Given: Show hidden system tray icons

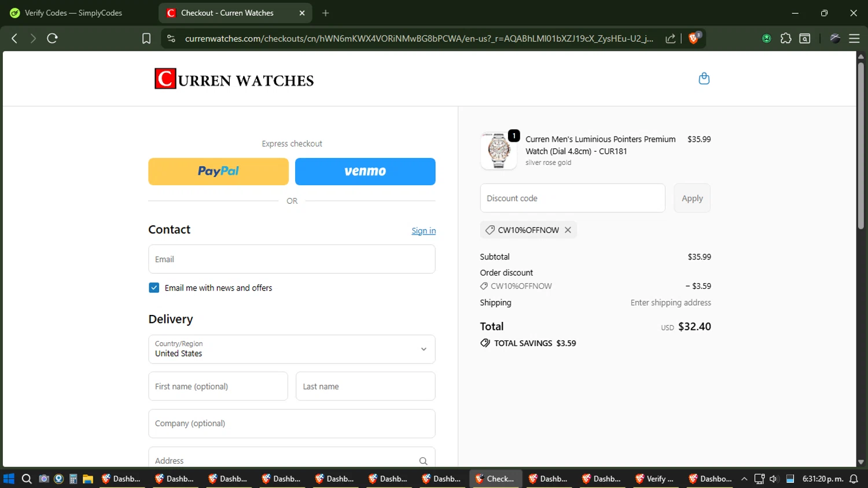Looking at the screenshot, I should click(744, 479).
